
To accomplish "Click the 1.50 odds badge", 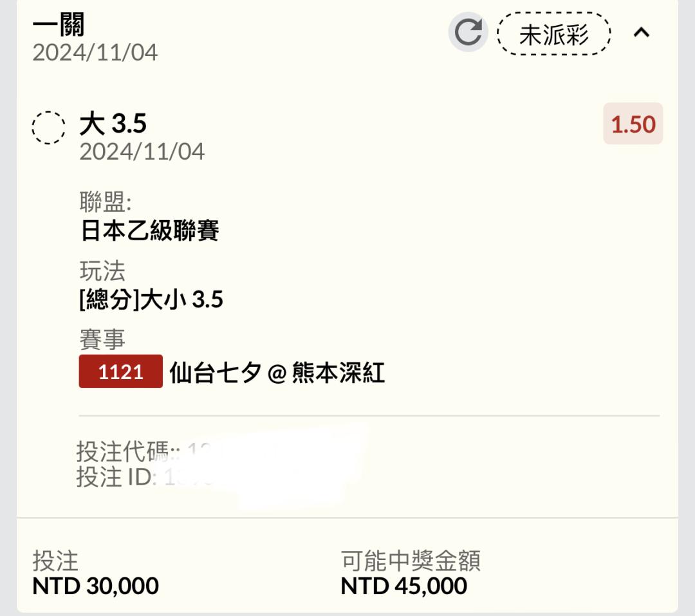I will (633, 124).
